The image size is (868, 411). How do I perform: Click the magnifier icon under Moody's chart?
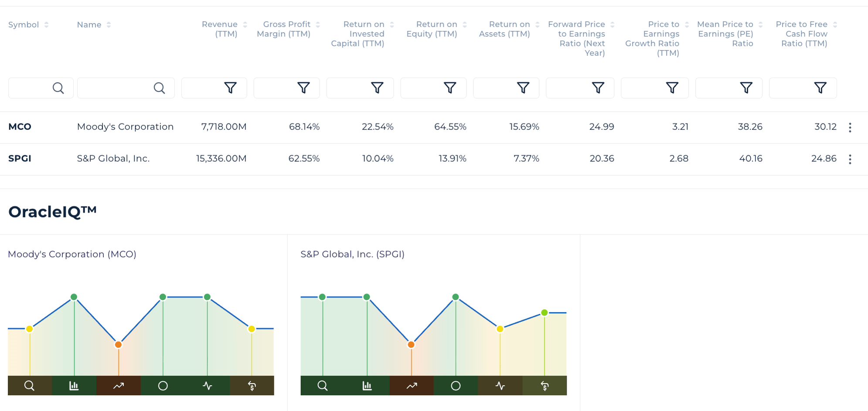coord(30,386)
